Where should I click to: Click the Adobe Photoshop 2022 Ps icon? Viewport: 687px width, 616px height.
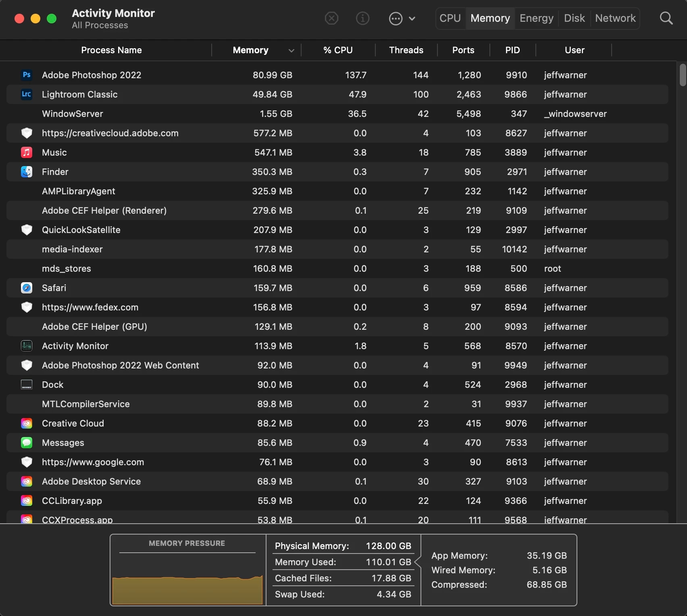pos(27,75)
